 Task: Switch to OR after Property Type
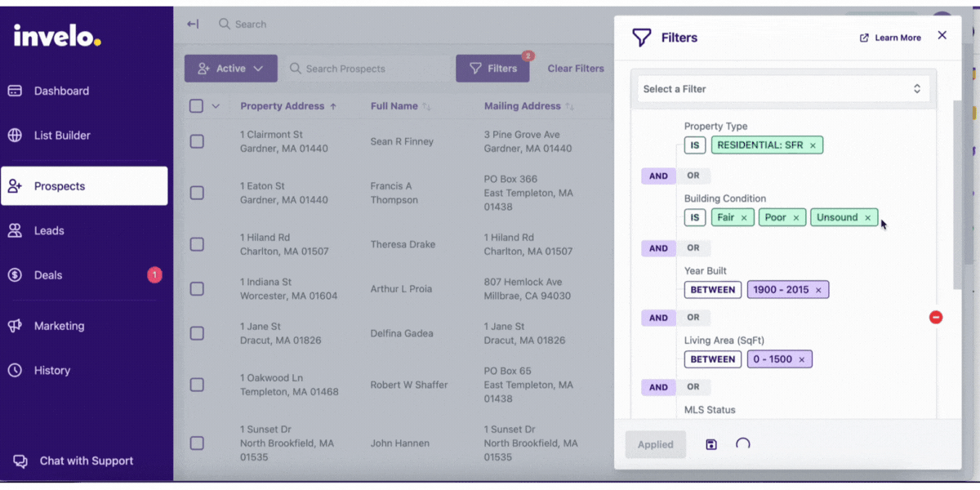tap(693, 176)
